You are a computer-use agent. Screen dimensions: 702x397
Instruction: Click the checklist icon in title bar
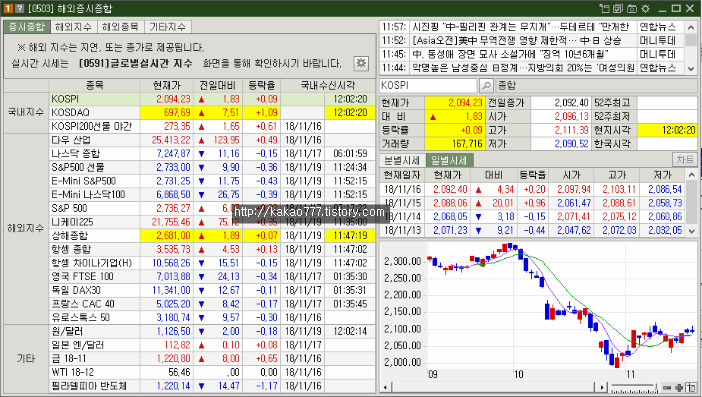tap(618, 8)
